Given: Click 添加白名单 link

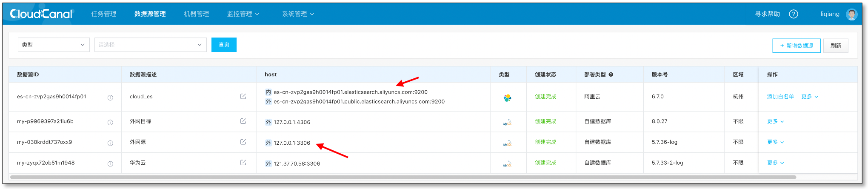Looking at the screenshot, I should pos(780,97).
